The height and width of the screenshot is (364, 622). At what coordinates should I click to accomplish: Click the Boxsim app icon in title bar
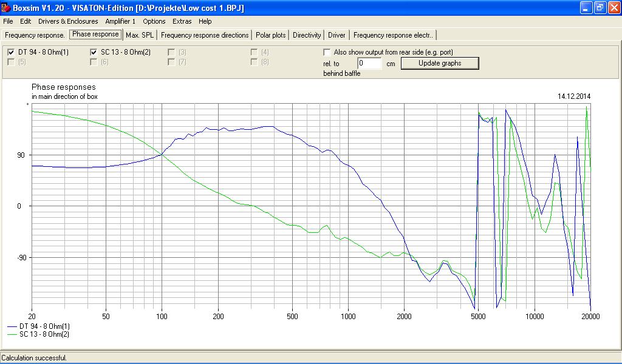coord(6,7)
